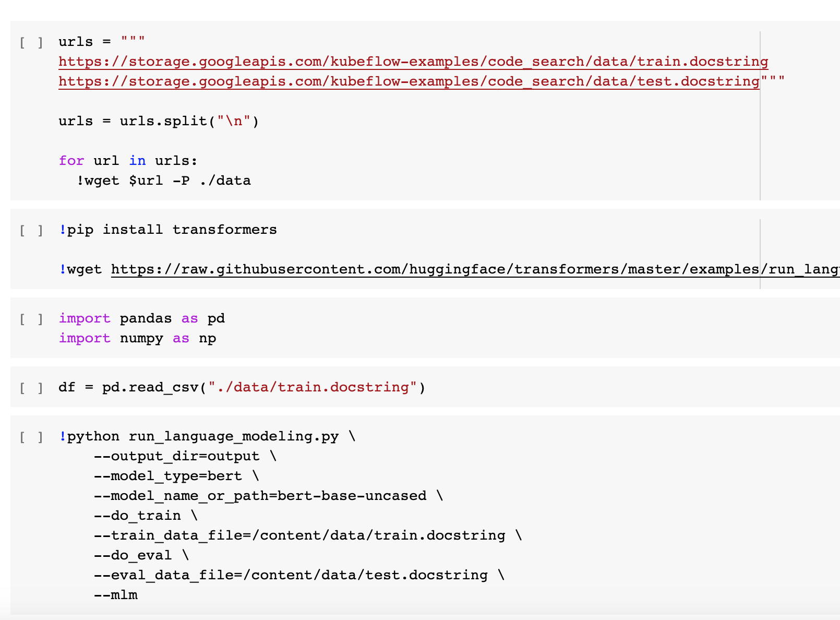Click the --output_dir=output argument
840x620 pixels.
[x=176, y=456]
